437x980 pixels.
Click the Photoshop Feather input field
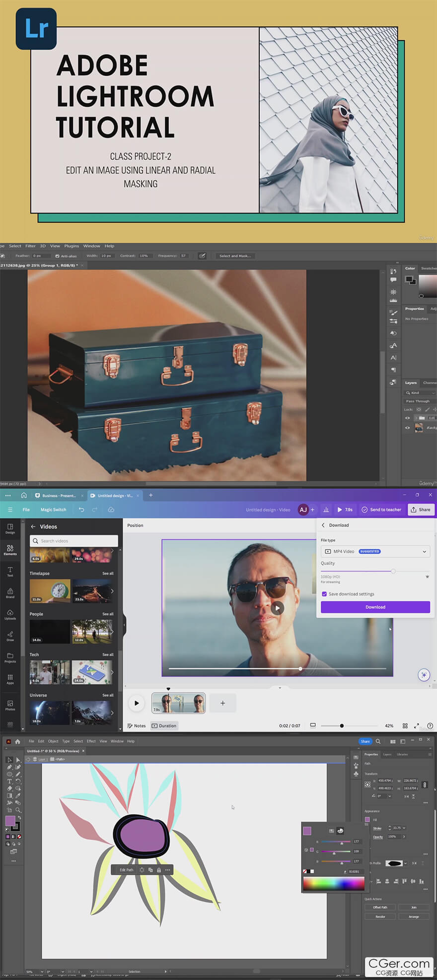(x=42, y=256)
